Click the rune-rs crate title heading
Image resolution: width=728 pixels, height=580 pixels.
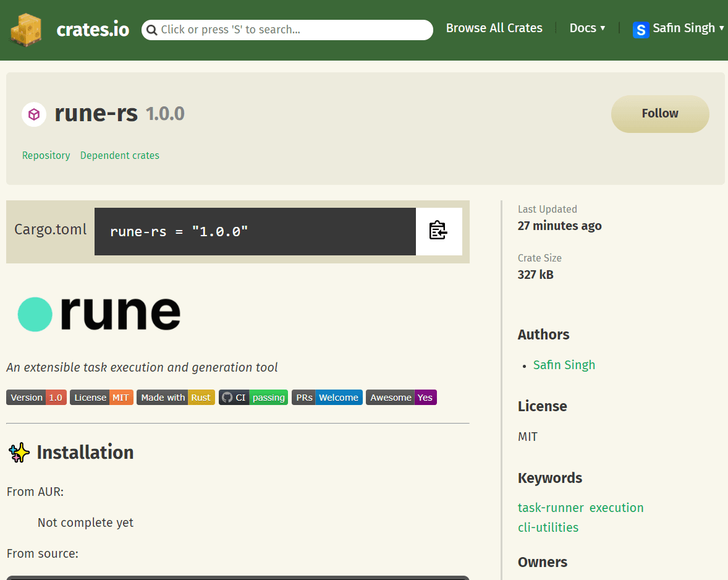pyautogui.click(x=96, y=114)
